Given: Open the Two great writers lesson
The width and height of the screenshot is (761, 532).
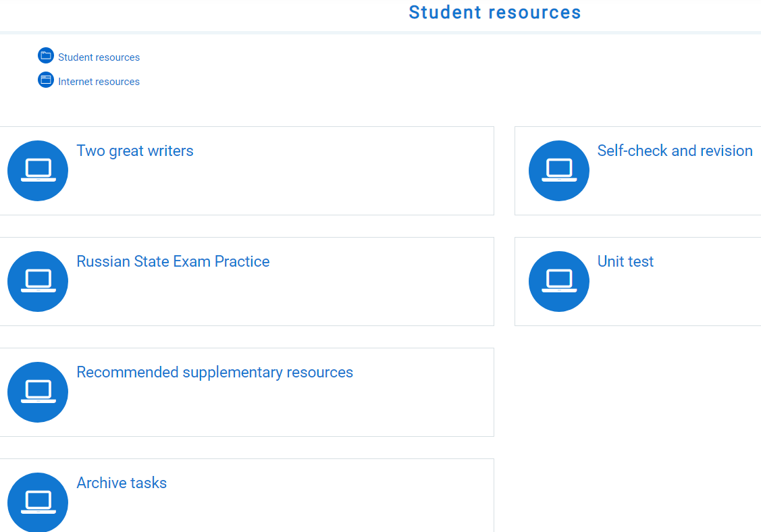Looking at the screenshot, I should 134,151.
